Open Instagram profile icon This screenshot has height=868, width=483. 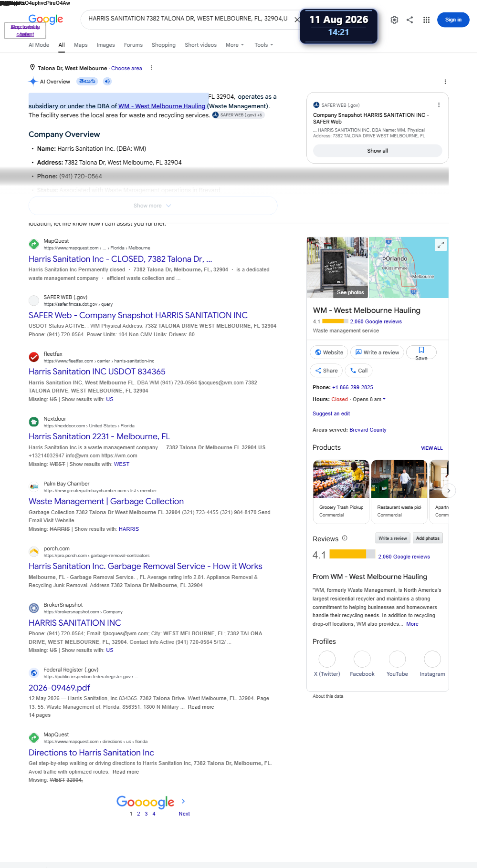[432, 659]
